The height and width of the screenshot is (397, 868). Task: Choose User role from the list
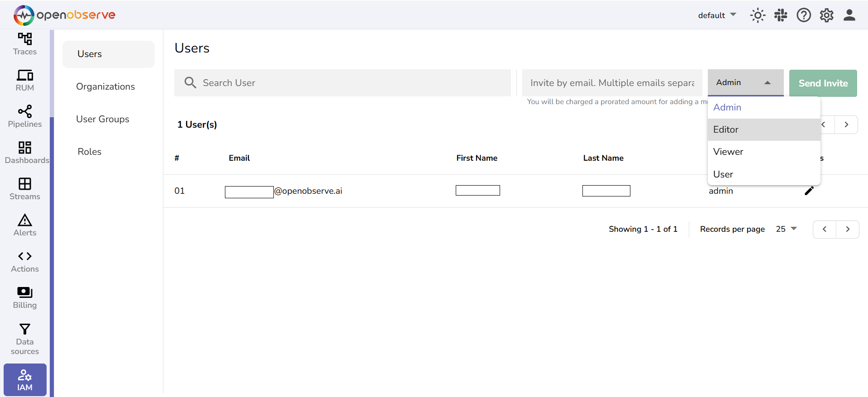tap(764, 174)
